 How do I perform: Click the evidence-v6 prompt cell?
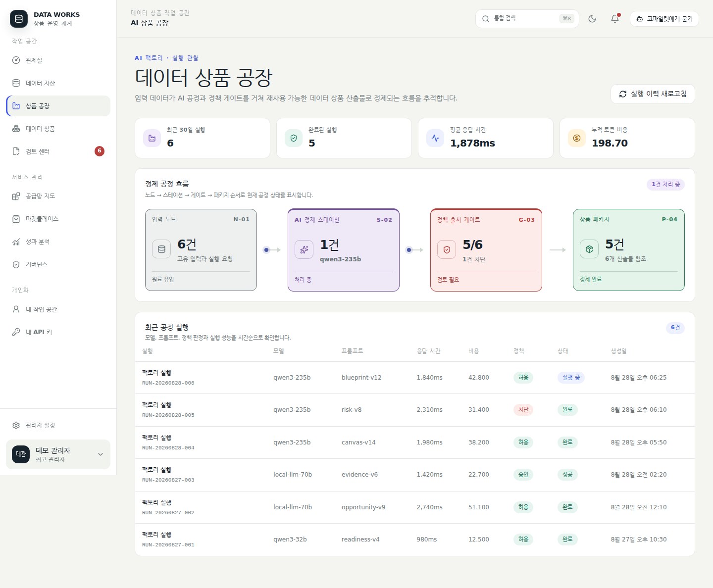[x=359, y=475]
